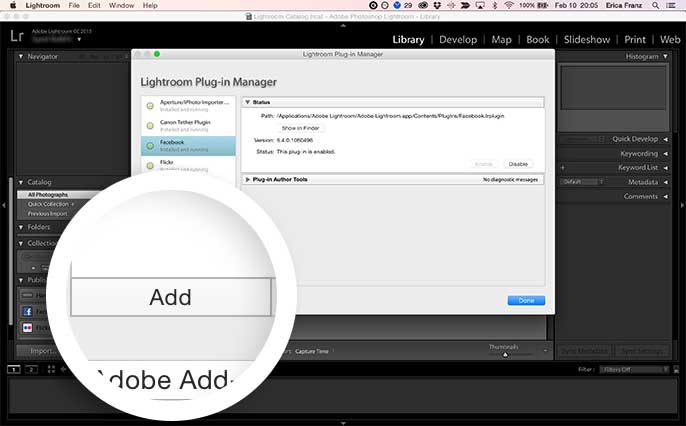Click the left panel collapse arrow
Viewport: 686px width, 426px height.
[3, 205]
